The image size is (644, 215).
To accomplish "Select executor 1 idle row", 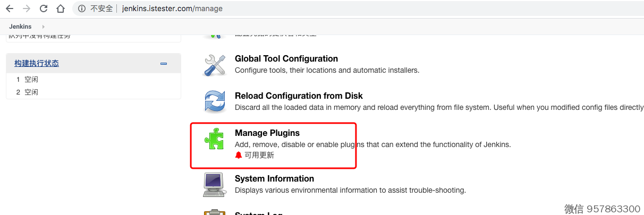I will [x=28, y=80].
